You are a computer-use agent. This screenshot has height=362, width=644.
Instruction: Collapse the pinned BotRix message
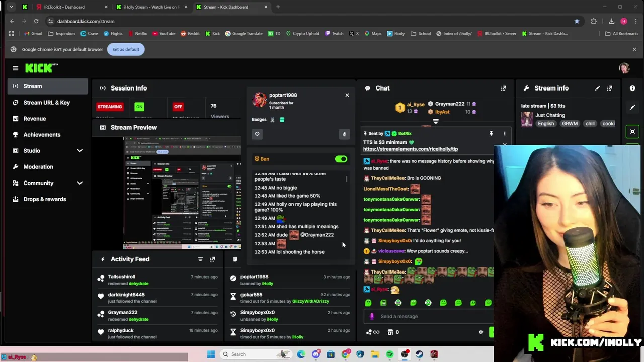click(505, 144)
